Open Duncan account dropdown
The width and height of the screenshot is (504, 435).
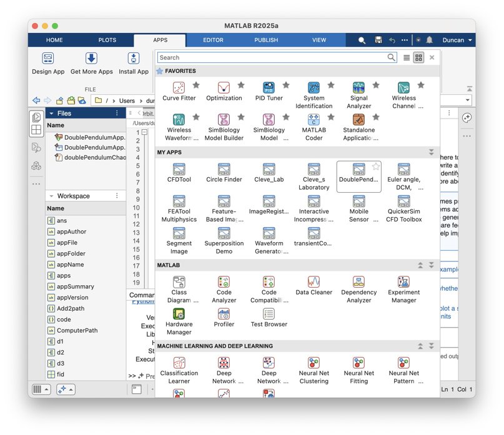coord(457,40)
